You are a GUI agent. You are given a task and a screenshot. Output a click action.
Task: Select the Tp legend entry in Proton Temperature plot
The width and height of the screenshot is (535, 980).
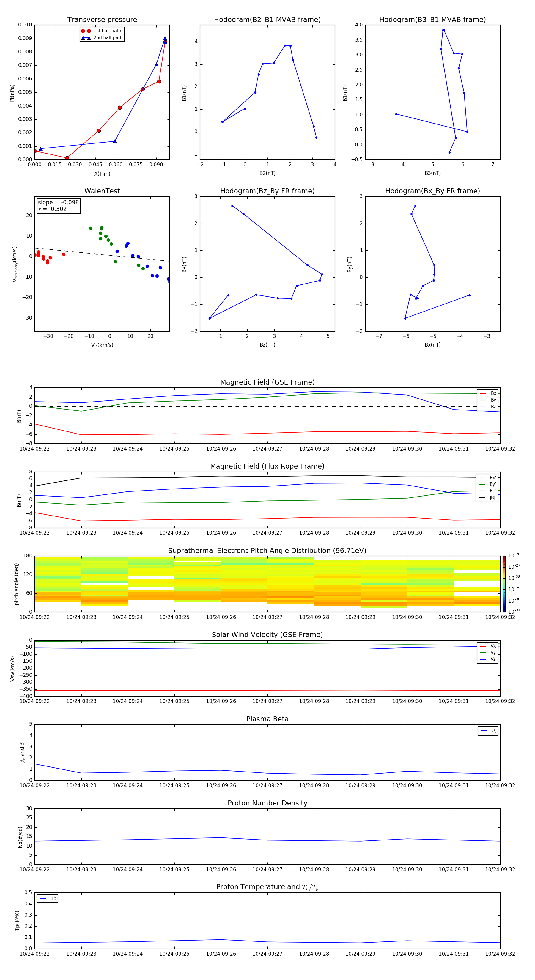48,899
